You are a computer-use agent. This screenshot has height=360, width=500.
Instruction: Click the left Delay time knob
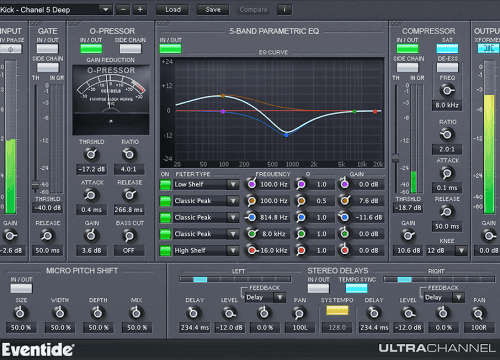click(194, 313)
